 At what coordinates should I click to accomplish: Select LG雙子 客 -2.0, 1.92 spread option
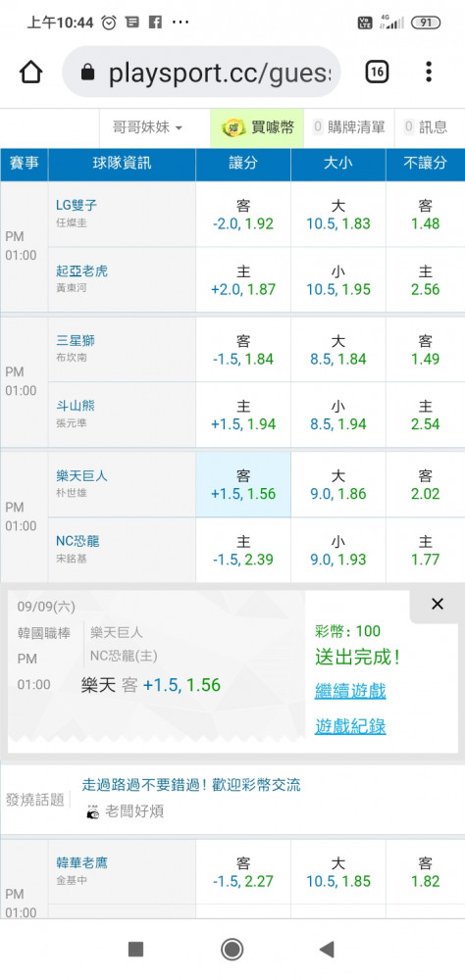click(x=243, y=215)
